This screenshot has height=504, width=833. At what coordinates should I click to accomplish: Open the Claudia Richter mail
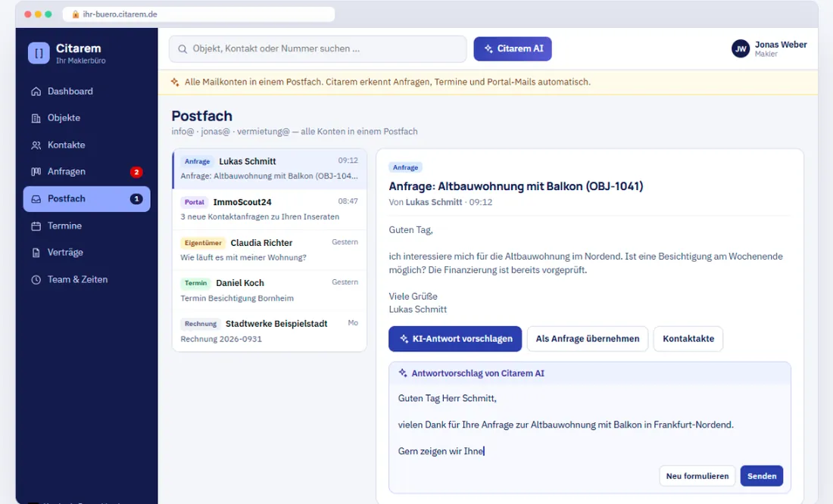[270, 250]
